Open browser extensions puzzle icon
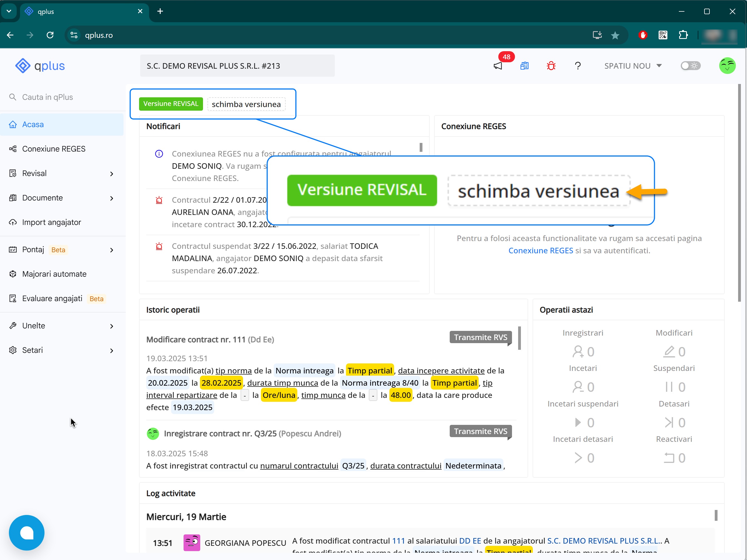Screen dimensions: 747x560 coord(683,35)
